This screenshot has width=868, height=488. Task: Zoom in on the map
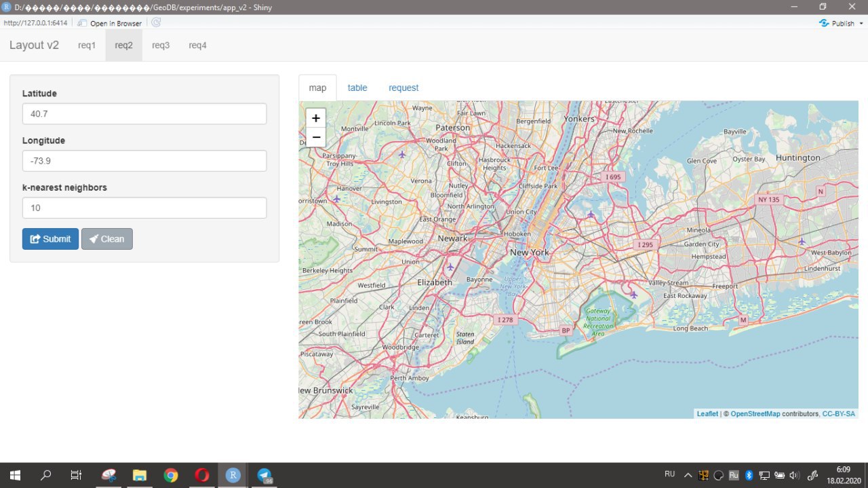point(316,118)
